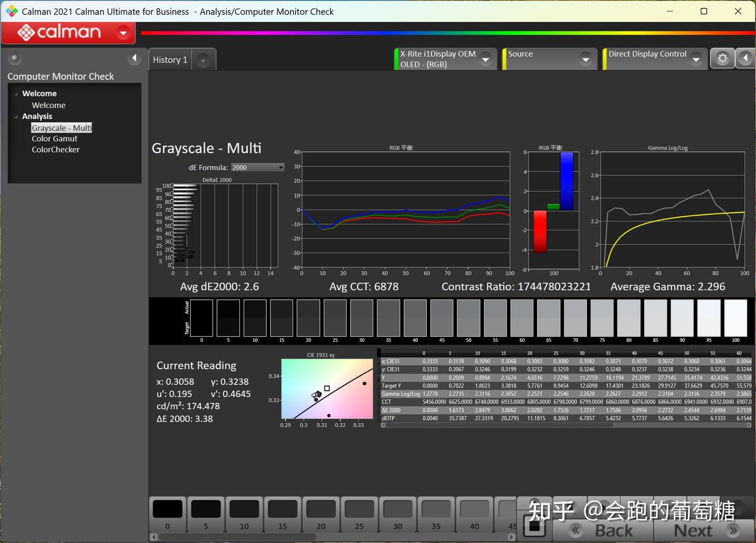Click the arrow button right of the gear
The width and height of the screenshot is (756, 543).
pos(745,58)
